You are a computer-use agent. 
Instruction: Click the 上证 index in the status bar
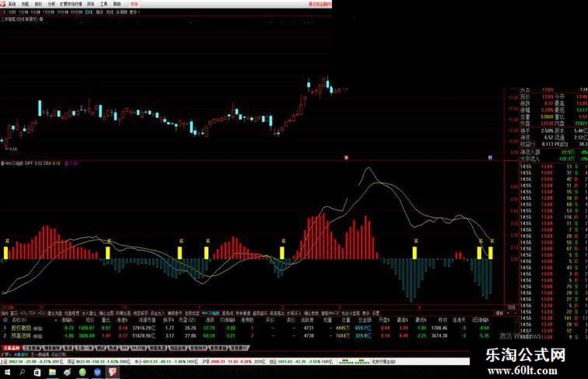pos(32,362)
